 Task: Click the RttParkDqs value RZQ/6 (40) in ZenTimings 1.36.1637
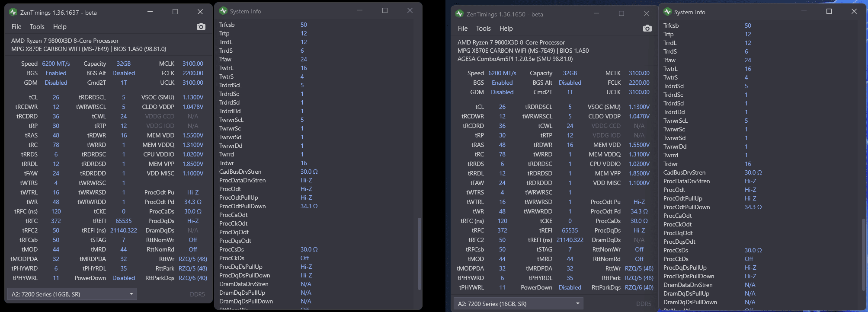click(193, 278)
